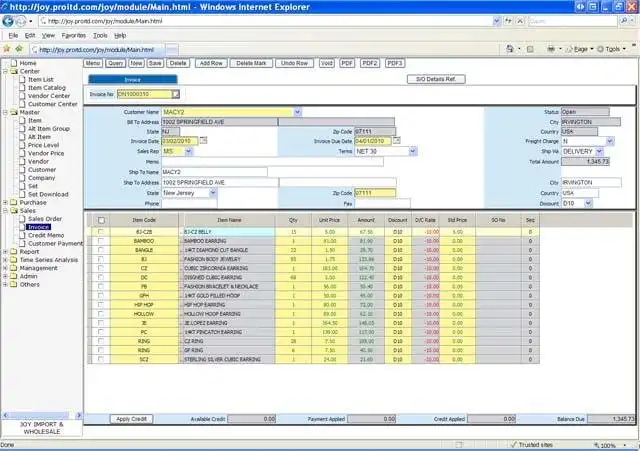
Task: Check the BAMBOO row checkbox
Action: 100,241
